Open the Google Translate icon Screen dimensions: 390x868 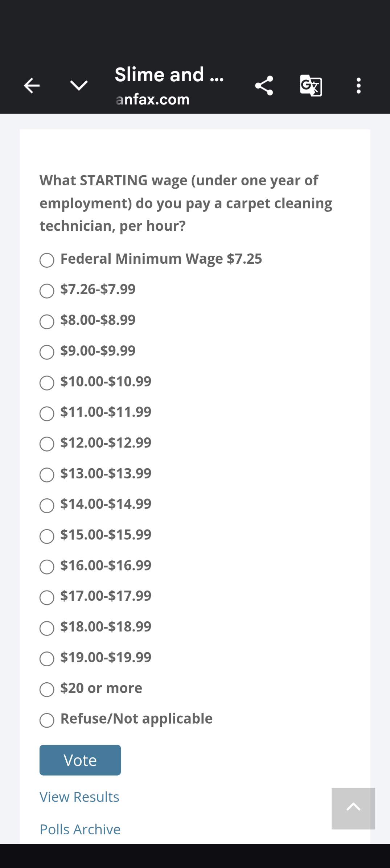click(x=311, y=86)
